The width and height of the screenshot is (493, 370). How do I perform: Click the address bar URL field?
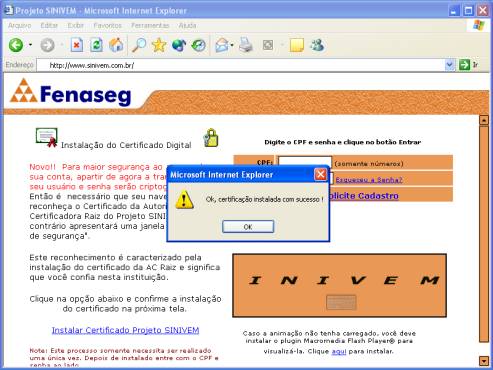tap(241, 65)
